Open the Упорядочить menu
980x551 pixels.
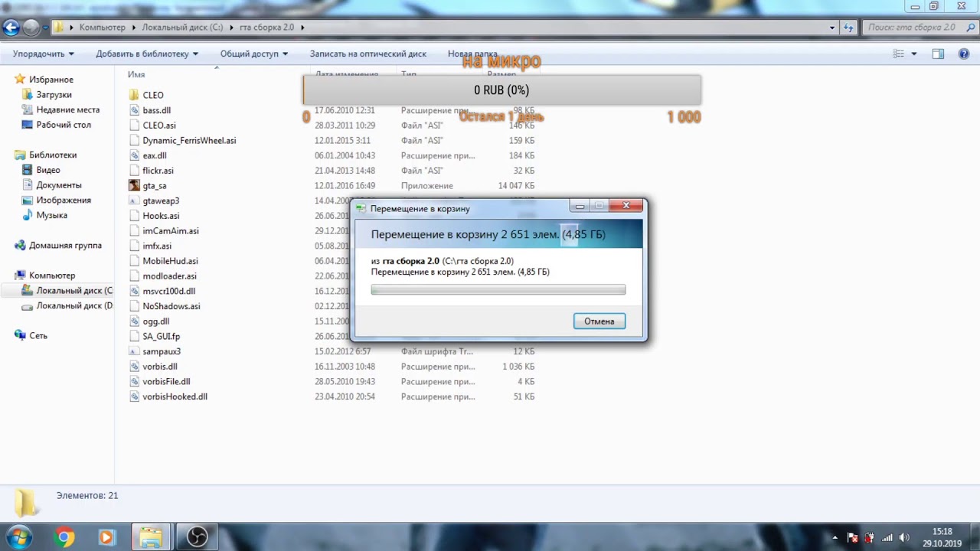click(44, 54)
